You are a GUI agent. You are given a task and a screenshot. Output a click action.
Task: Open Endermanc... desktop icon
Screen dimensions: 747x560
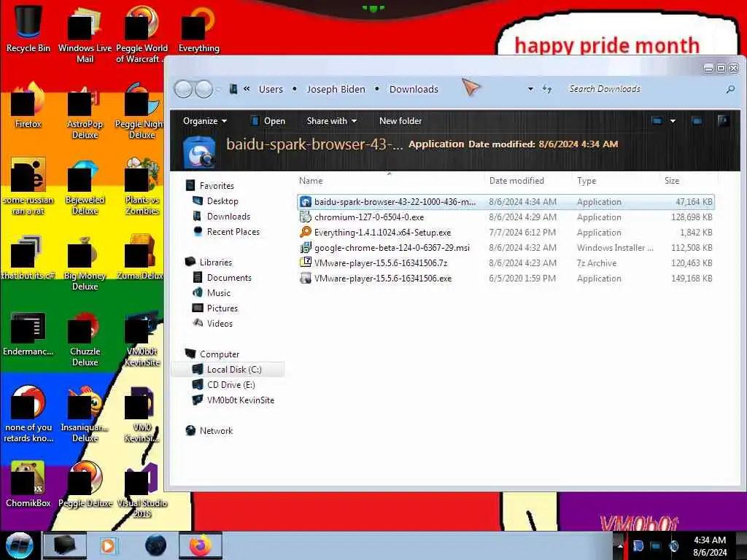pos(28,333)
